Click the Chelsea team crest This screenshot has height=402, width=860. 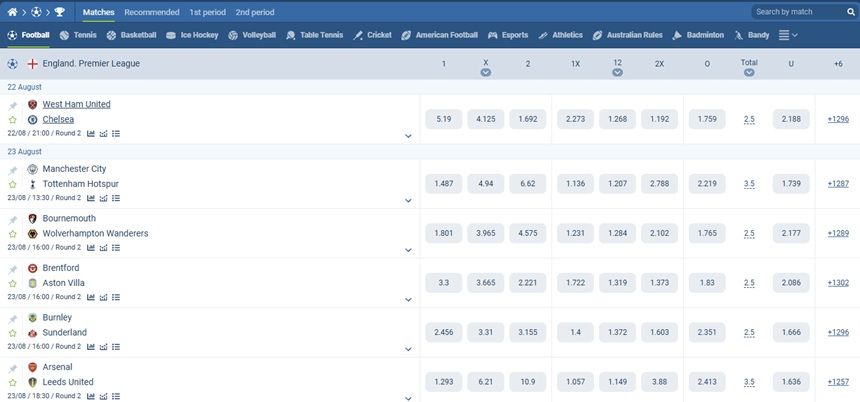coord(32,120)
